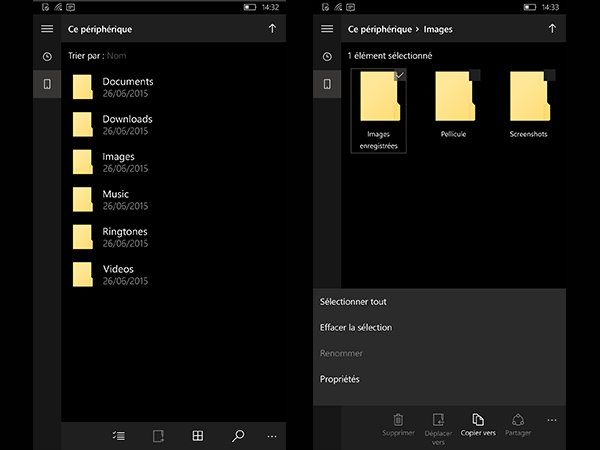The image size is (600, 450).
Task: Click Effacer la sélection menu entry
Action: pyautogui.click(x=356, y=327)
